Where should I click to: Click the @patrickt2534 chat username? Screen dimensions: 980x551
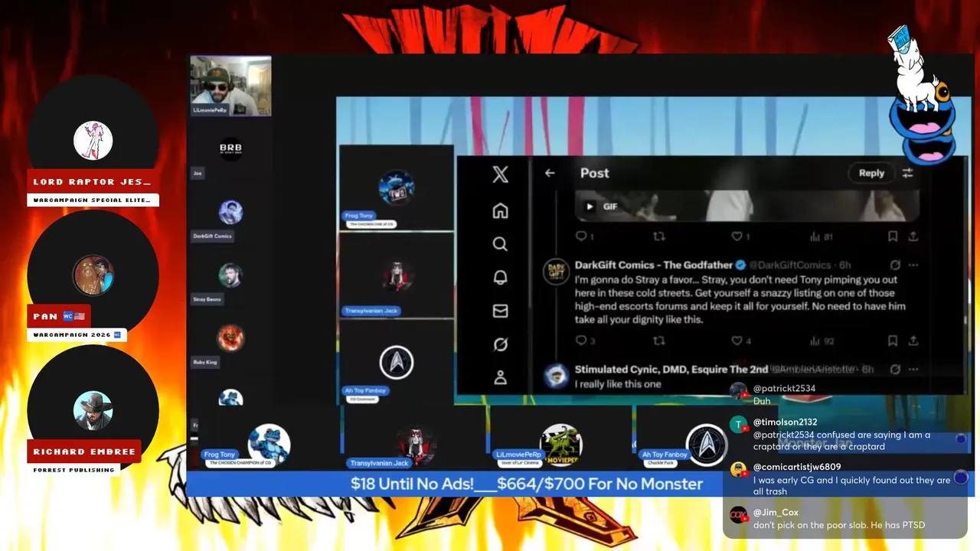pos(784,389)
